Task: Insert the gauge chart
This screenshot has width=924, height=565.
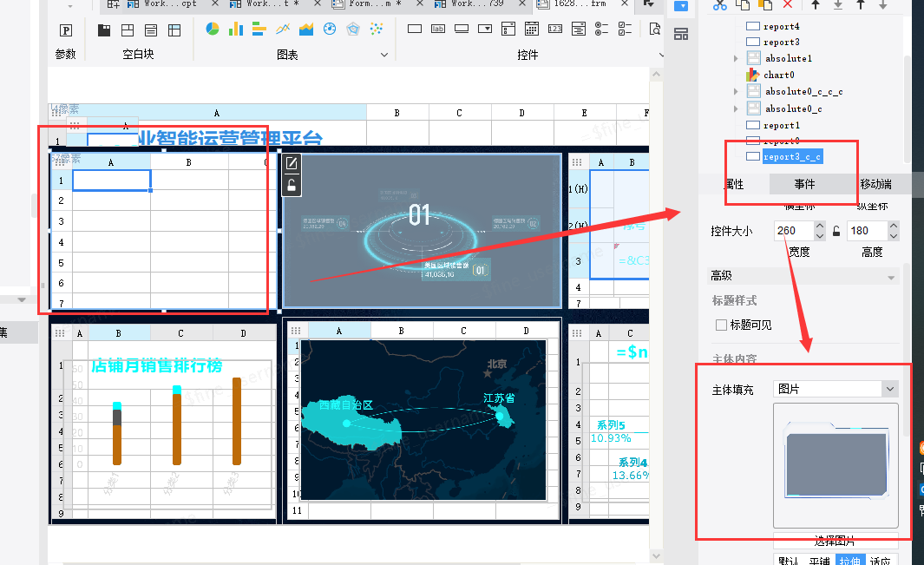Action: pos(330,29)
